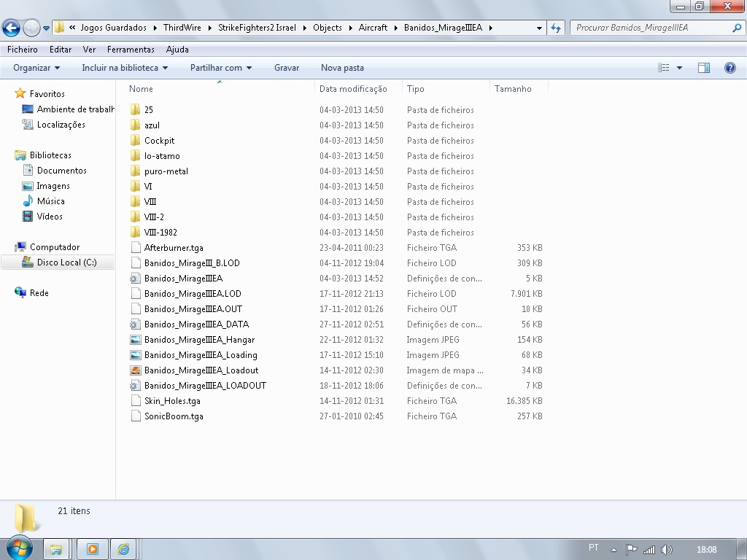Screen dimensions: 747x560
Task: Click the Nova pasta button
Action: [343, 68]
